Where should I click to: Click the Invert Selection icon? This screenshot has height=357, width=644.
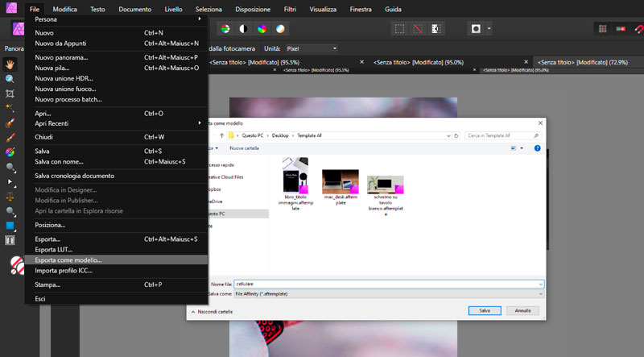(436, 29)
